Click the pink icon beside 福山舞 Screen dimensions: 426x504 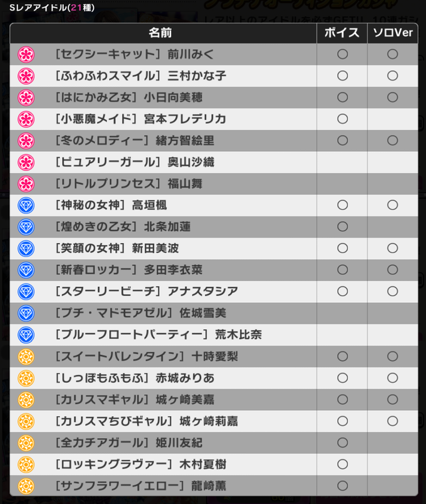click(26, 183)
